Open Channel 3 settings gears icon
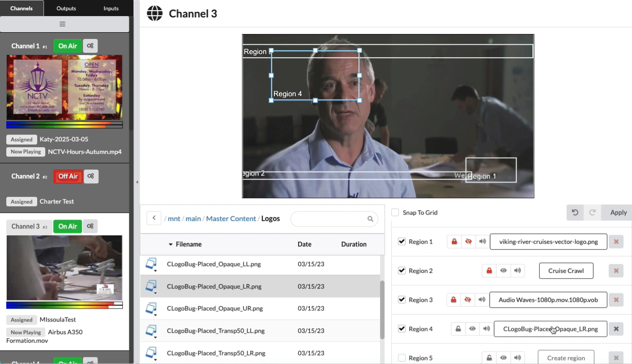Viewport: 632px width, 364px height. (90, 226)
